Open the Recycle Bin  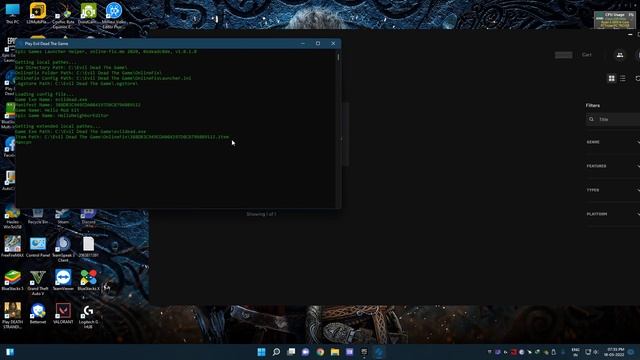(38, 216)
